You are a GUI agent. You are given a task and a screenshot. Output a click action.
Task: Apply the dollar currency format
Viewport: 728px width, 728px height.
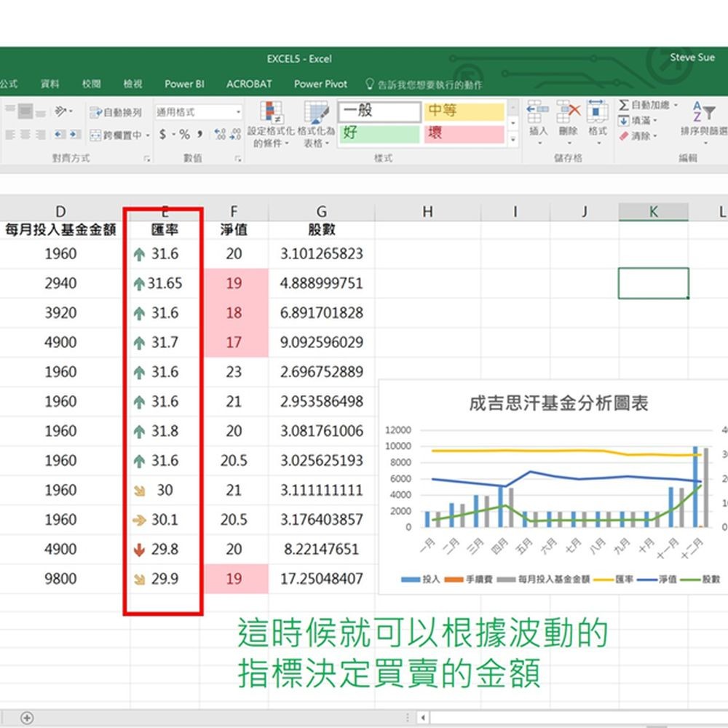[x=162, y=135]
